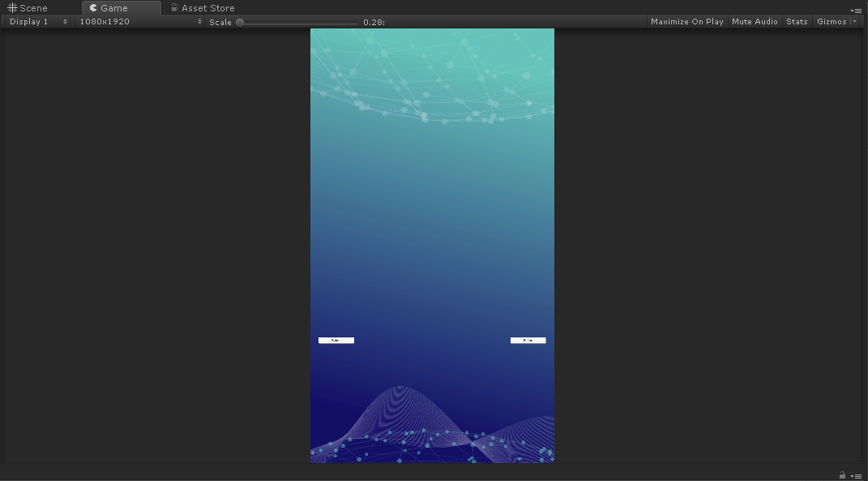Switch to the Scene tab
Image resolution: width=868 pixels, height=481 pixels.
pos(28,8)
